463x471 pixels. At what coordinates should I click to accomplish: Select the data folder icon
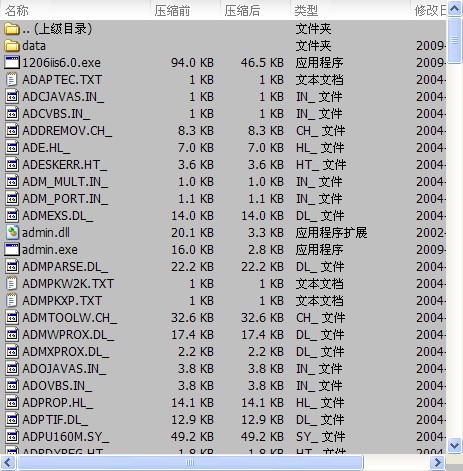(x=12, y=46)
